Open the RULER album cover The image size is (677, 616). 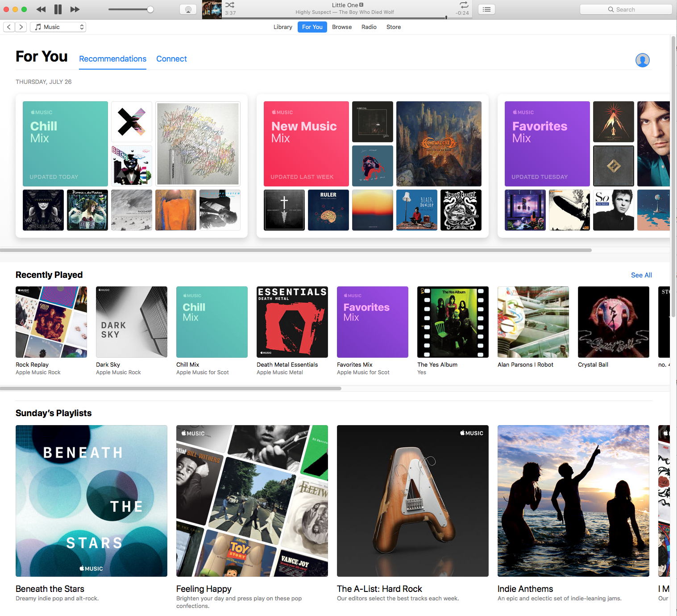click(328, 210)
